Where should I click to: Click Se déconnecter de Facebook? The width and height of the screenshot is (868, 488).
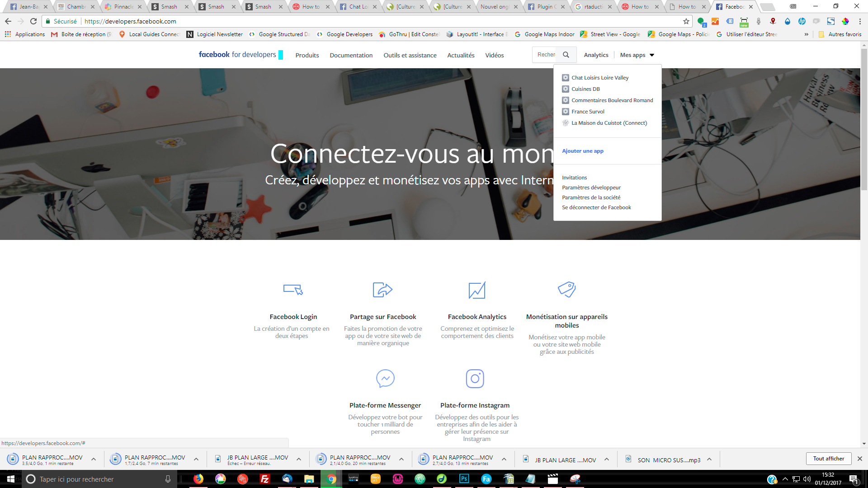click(596, 207)
